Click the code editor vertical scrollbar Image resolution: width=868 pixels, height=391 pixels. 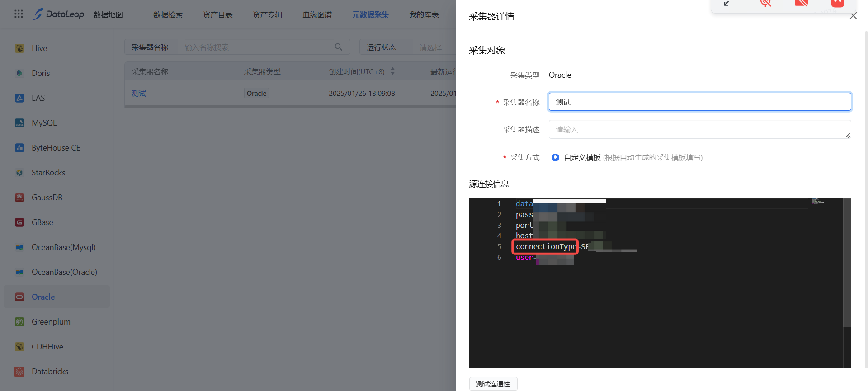(847, 263)
